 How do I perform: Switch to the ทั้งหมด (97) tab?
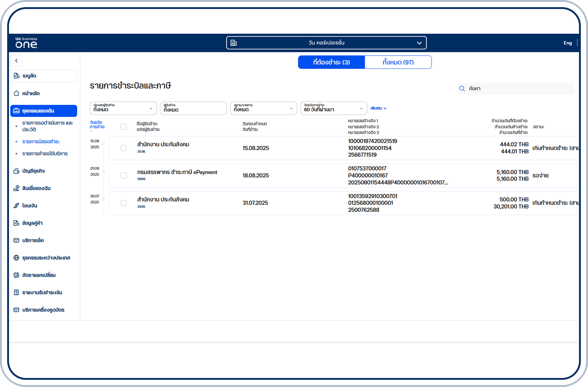[x=398, y=62]
